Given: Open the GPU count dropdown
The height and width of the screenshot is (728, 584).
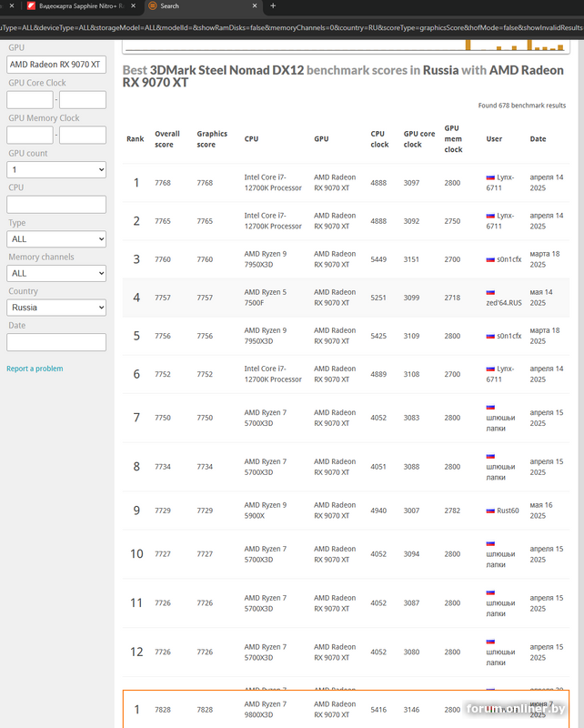Looking at the screenshot, I should pos(56,170).
